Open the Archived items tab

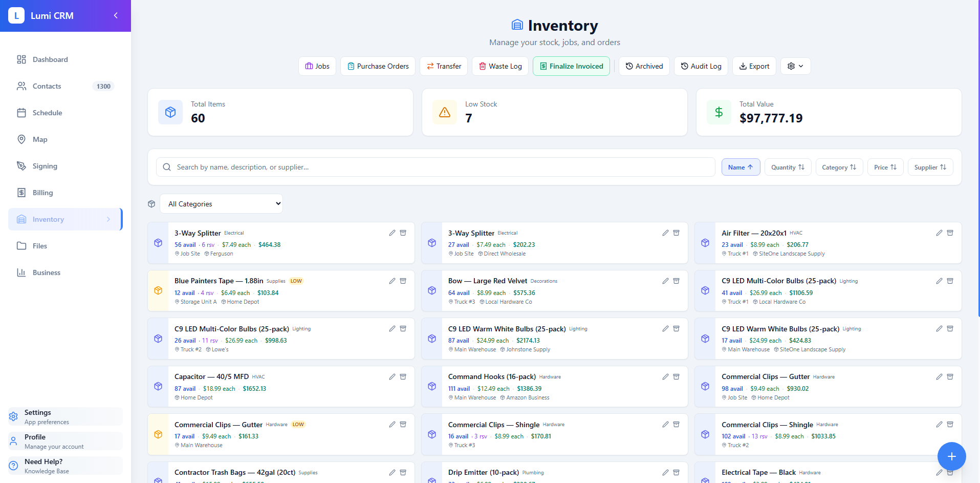click(644, 66)
